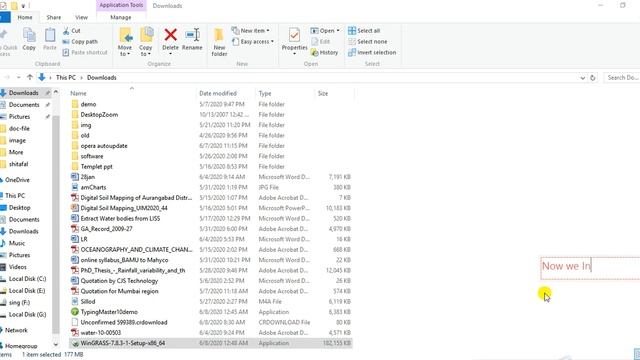Switch to the Share ribbon tab

click(x=53, y=17)
